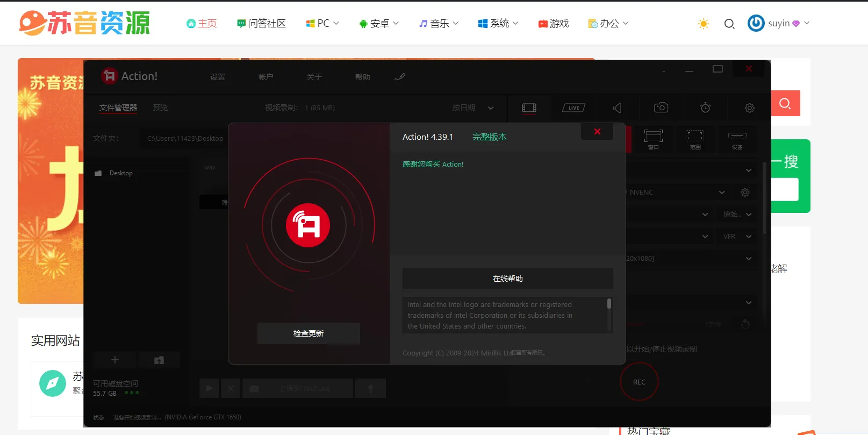Play the selected recording
868x435 pixels.
tap(209, 388)
